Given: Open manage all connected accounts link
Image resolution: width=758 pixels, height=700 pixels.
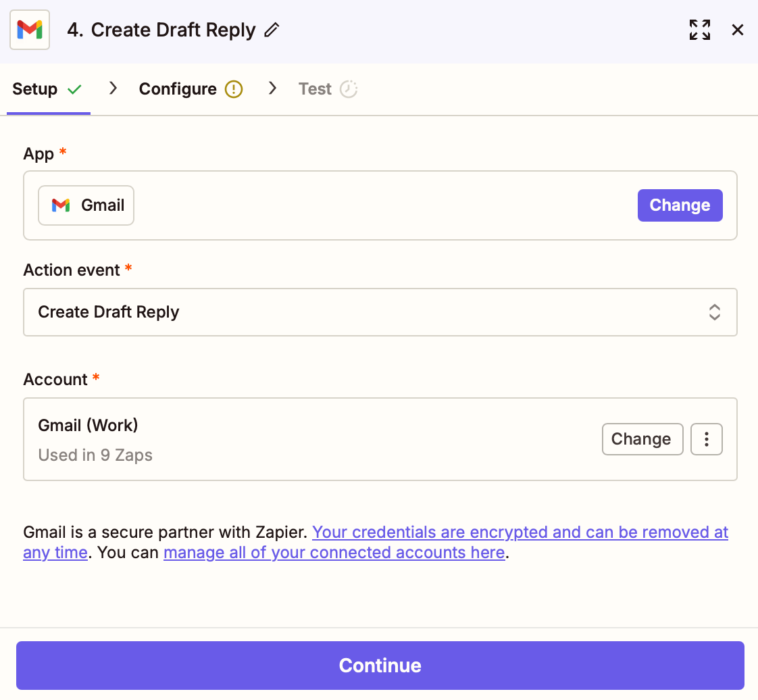Looking at the screenshot, I should (x=334, y=553).
